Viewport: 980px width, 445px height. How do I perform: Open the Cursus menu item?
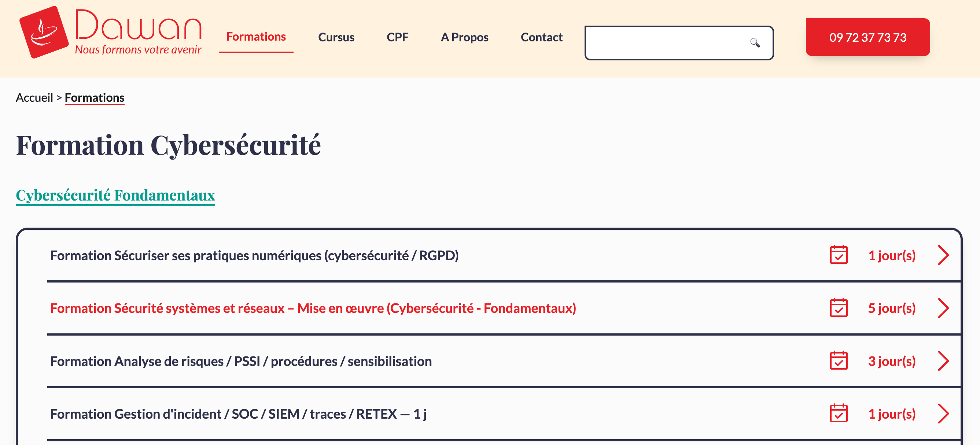click(x=336, y=37)
